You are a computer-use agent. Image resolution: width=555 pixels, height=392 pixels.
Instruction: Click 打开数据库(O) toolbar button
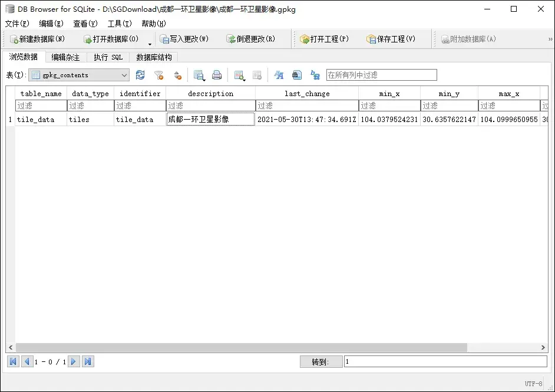pos(111,39)
